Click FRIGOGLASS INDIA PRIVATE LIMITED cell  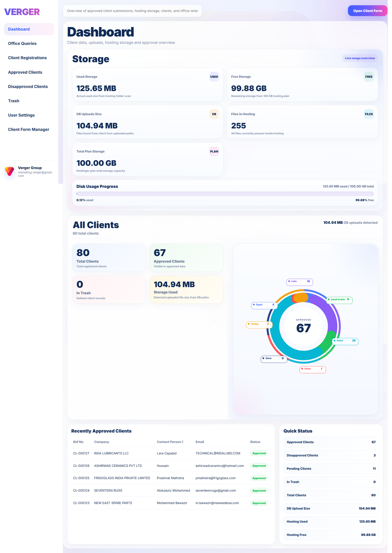coord(122,478)
